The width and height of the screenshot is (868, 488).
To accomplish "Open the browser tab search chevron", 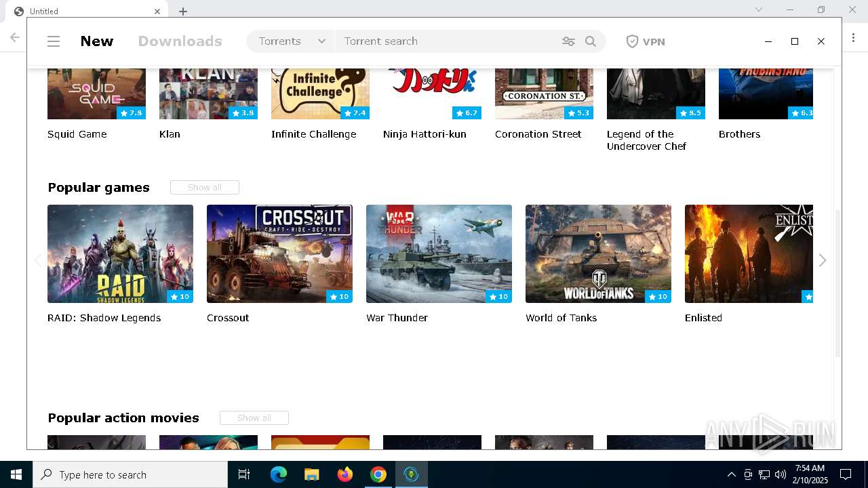I will coord(759,9).
